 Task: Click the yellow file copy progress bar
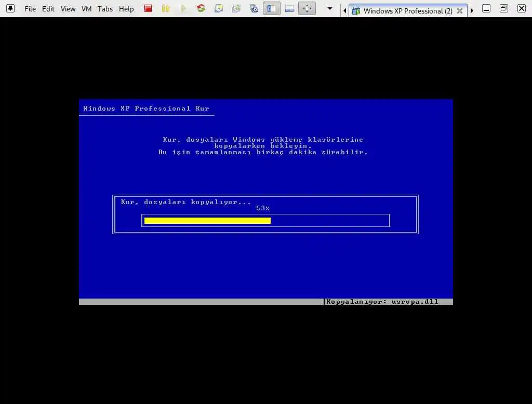coord(207,221)
